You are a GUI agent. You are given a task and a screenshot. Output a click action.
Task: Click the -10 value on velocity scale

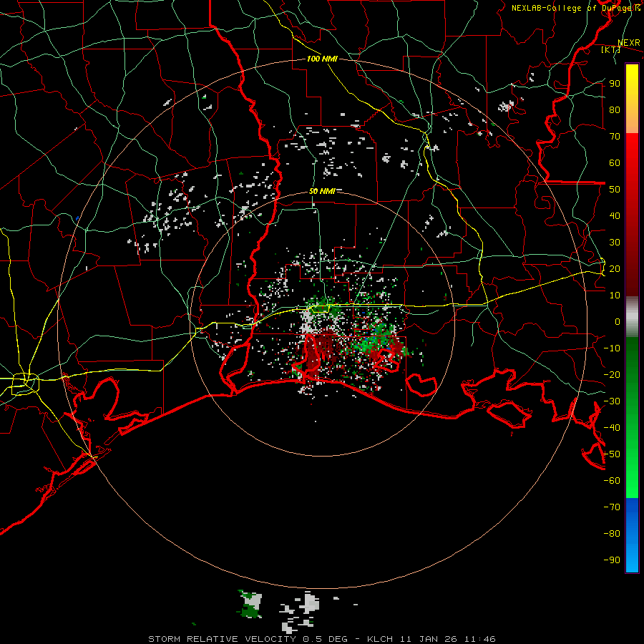(612, 348)
